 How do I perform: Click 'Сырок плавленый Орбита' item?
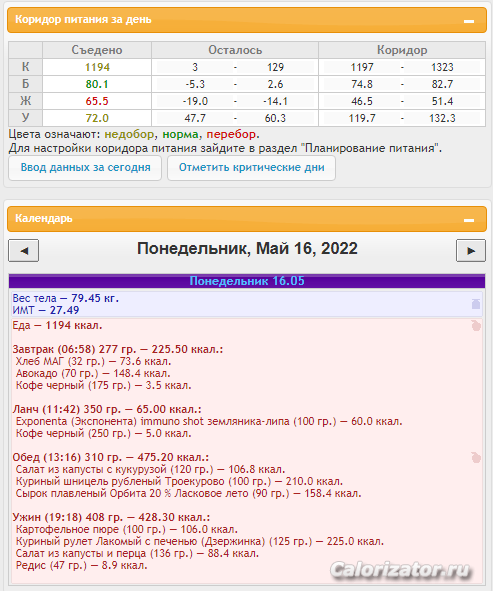[x=189, y=494]
